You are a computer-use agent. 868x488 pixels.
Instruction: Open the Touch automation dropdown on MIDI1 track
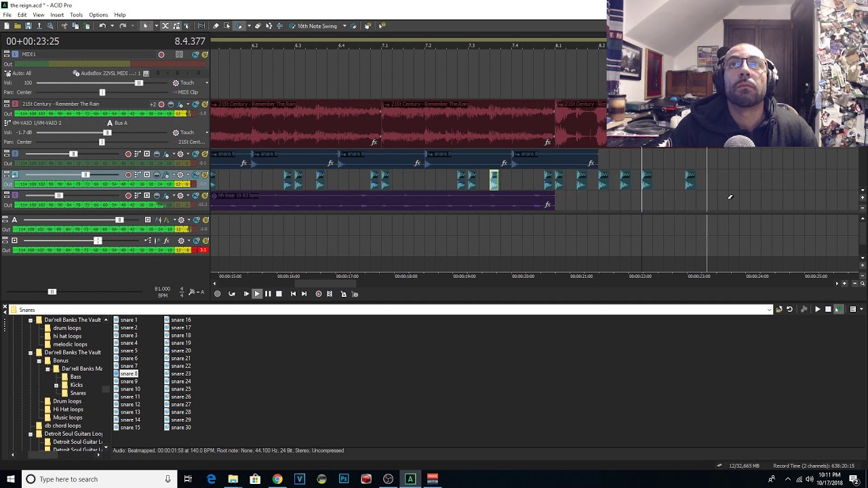207,83
